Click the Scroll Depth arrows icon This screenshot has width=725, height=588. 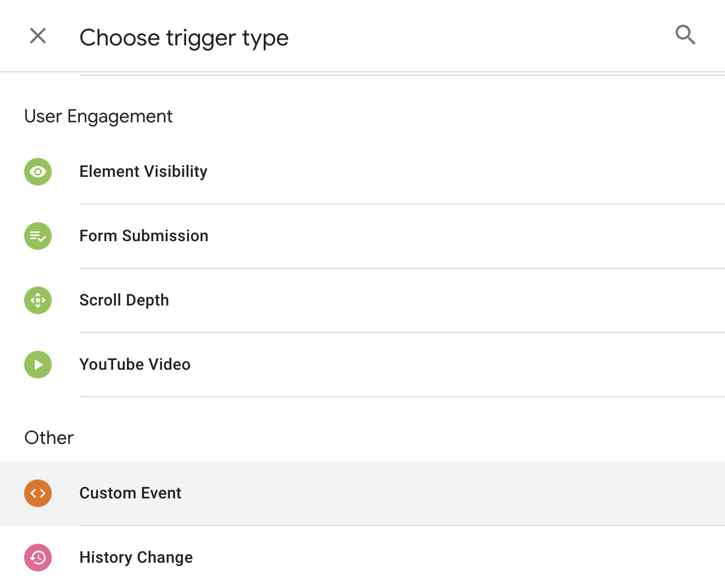pos(38,300)
